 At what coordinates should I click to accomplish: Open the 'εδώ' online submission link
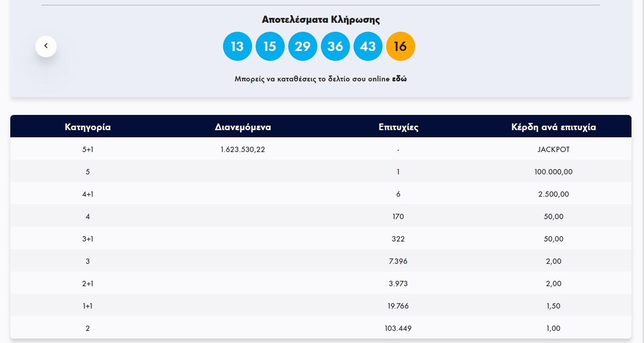399,79
